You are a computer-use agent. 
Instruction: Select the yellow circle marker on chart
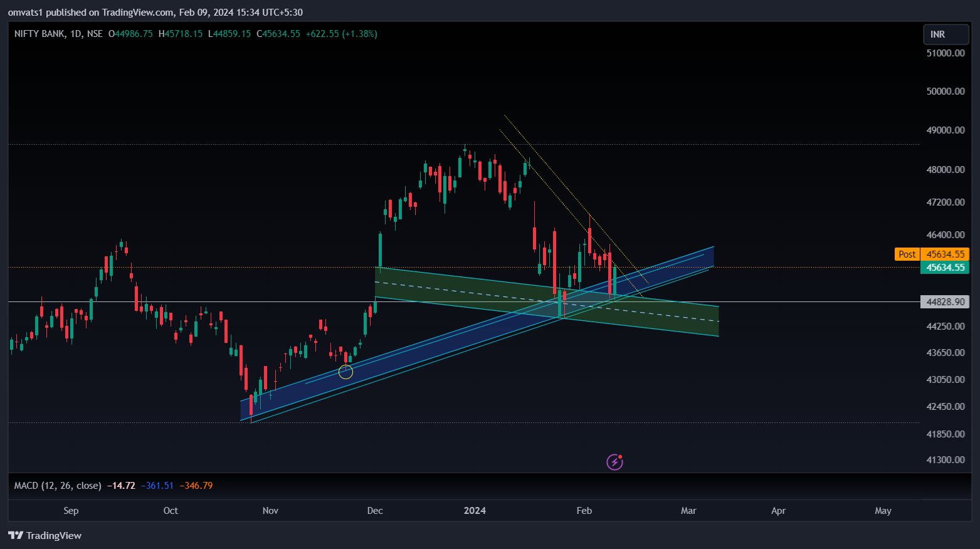[345, 372]
